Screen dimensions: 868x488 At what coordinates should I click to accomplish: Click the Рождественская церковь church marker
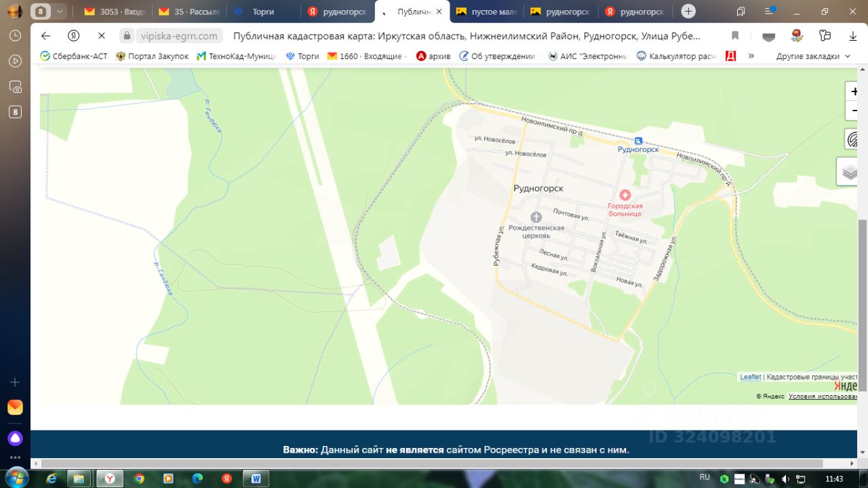click(536, 217)
